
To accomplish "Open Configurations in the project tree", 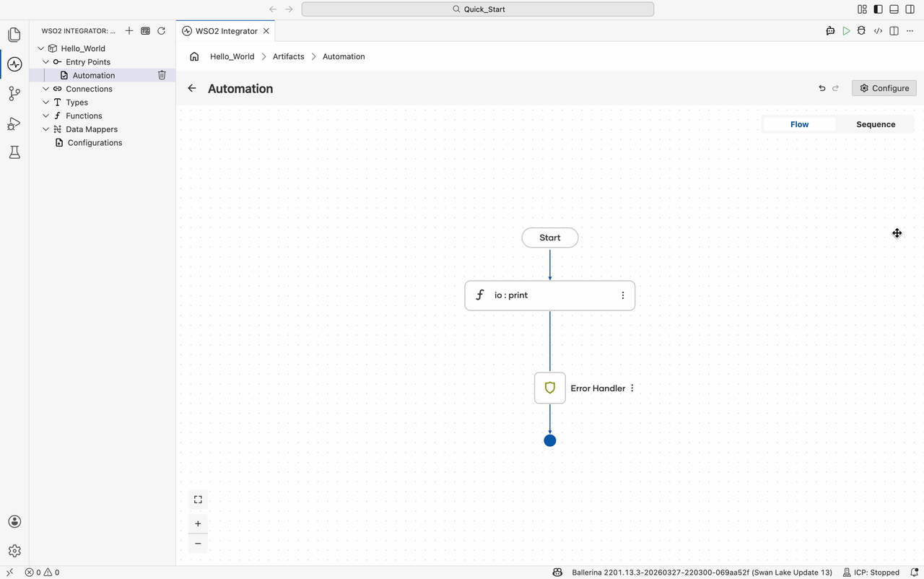I will (95, 143).
